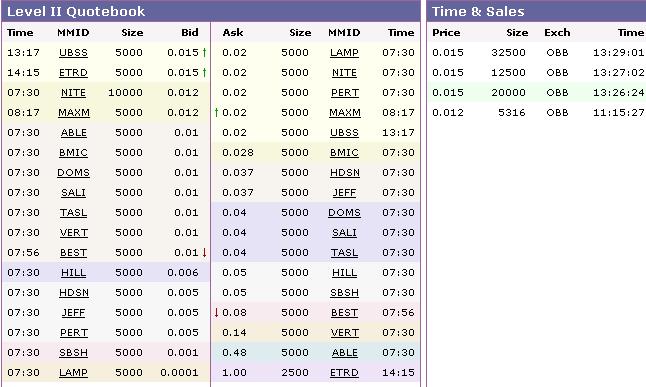Select ABLE link asking 0.48
This screenshot has height=387, width=646.
coord(344,353)
